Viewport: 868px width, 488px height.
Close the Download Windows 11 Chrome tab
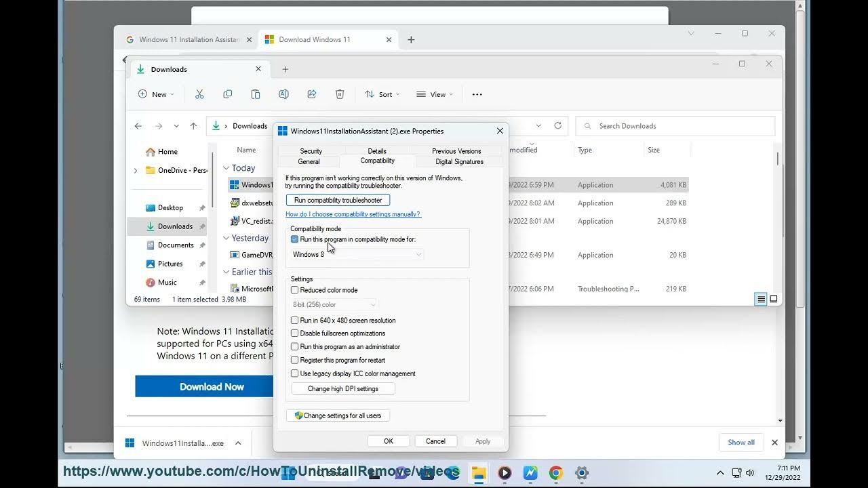tap(389, 39)
